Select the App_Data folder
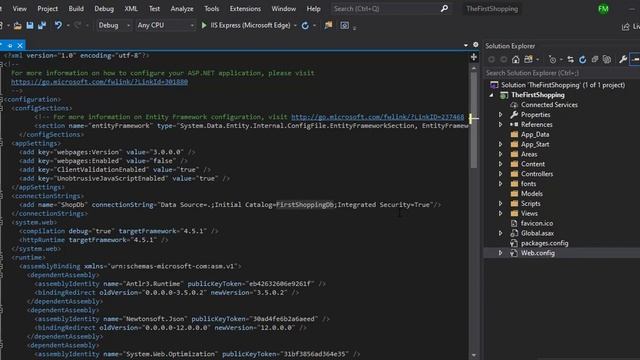 coord(535,134)
